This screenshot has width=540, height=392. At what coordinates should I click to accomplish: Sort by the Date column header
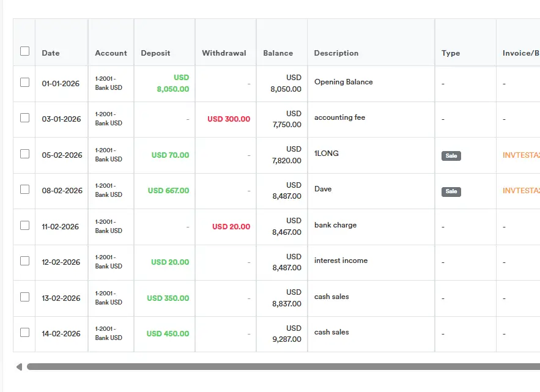[51, 53]
